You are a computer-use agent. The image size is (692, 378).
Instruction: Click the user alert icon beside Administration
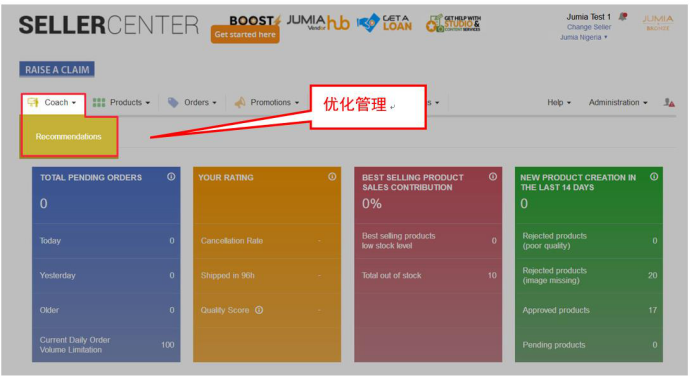point(669,103)
